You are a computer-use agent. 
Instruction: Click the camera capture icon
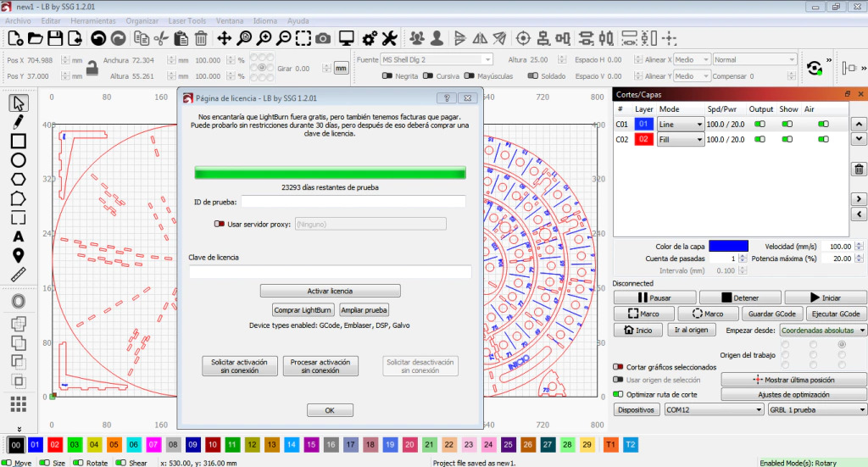coord(323,38)
